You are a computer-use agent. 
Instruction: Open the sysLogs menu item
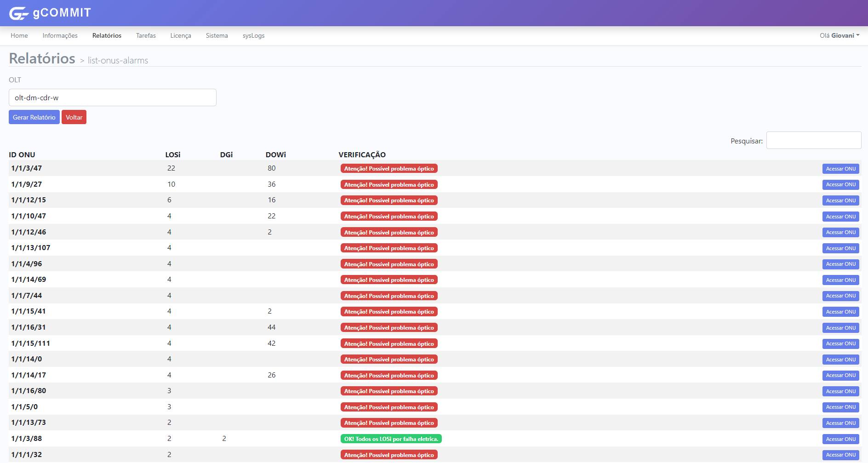pos(253,35)
